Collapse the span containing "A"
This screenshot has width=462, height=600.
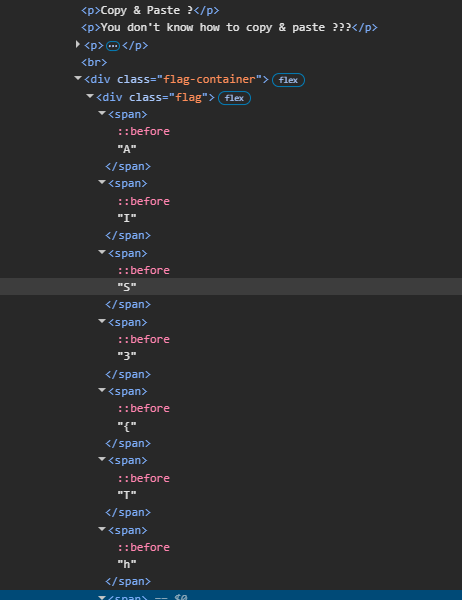click(x=102, y=113)
